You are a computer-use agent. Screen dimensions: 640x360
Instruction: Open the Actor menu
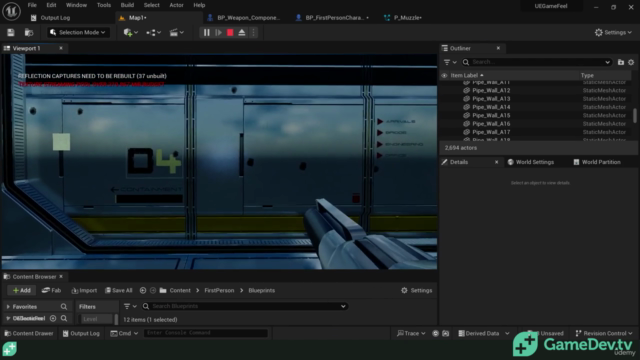tap(176, 5)
